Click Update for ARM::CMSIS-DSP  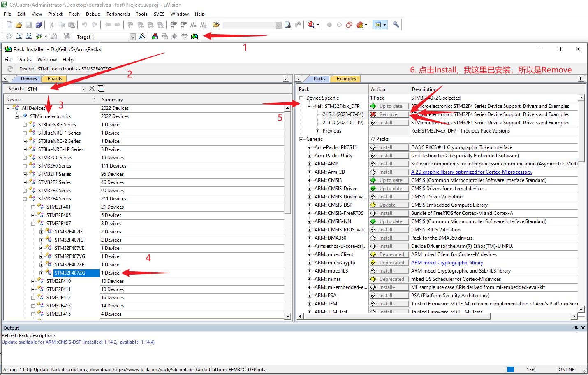click(x=389, y=205)
